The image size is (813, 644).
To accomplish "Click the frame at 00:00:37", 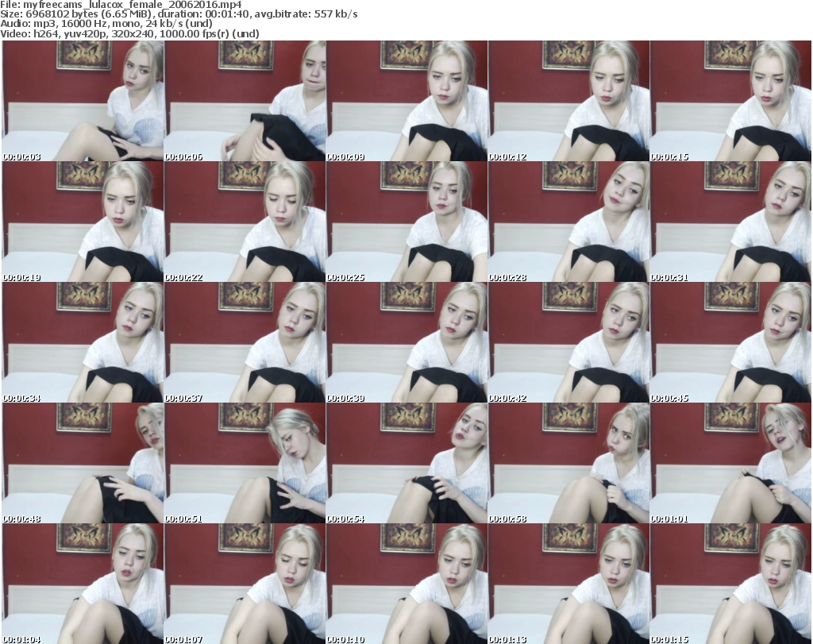I will [x=245, y=343].
